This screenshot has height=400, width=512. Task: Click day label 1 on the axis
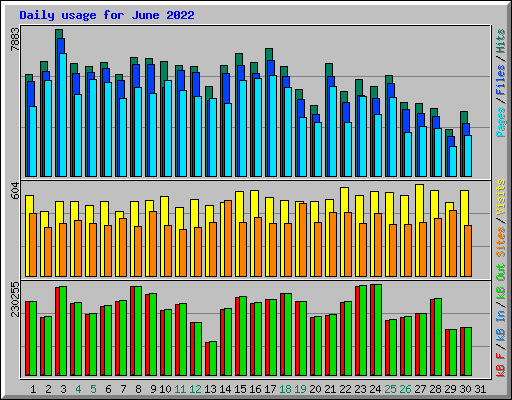(x=33, y=389)
